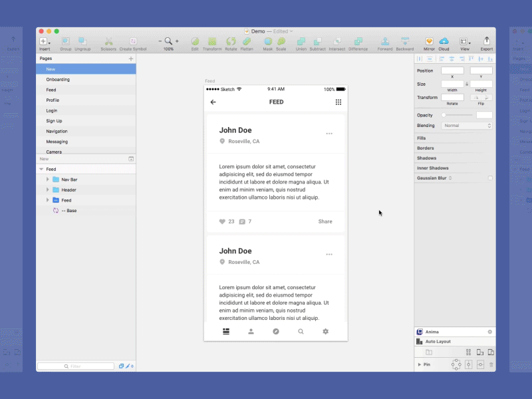Select the Scissors tool in the toolbar
Screen dimensions: 532x399
coord(108,40)
